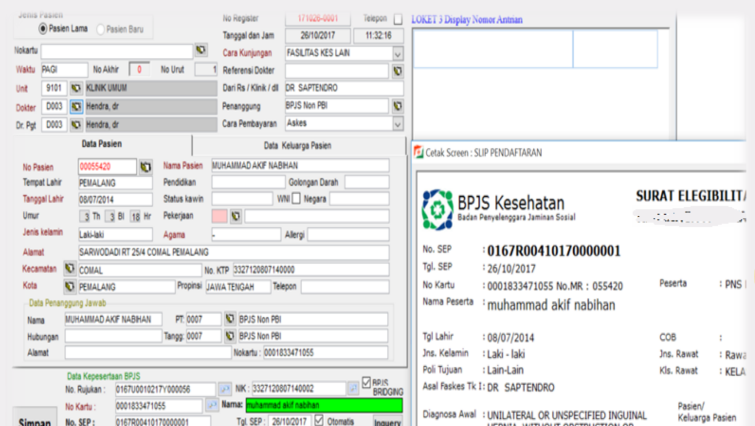This screenshot has width=755, height=426.
Task: Switch to Data Keluarga Pasien tab
Action: coord(298,145)
